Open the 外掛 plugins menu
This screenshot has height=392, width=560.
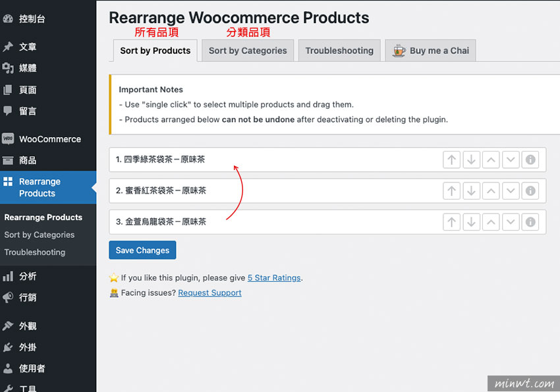coord(48,347)
